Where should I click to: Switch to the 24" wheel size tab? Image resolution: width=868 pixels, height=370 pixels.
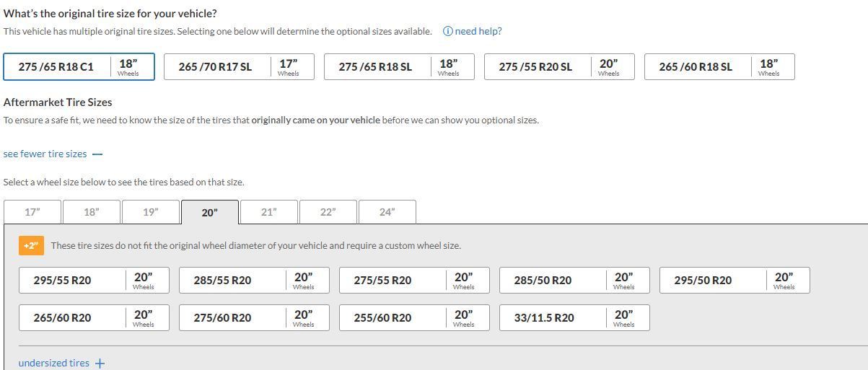(x=387, y=212)
